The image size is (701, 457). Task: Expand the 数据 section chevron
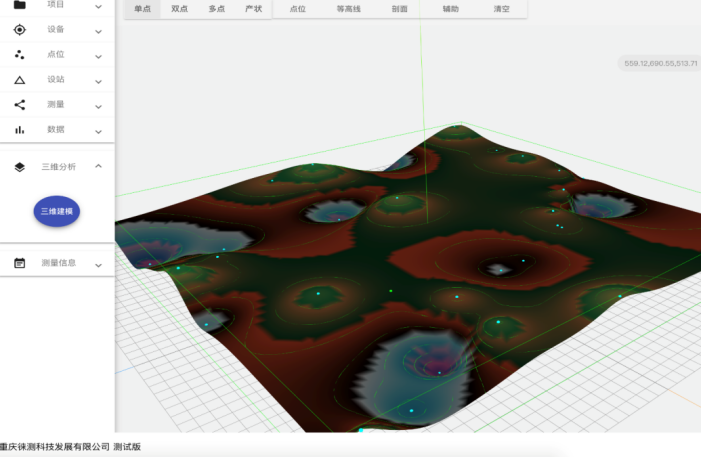point(98,131)
